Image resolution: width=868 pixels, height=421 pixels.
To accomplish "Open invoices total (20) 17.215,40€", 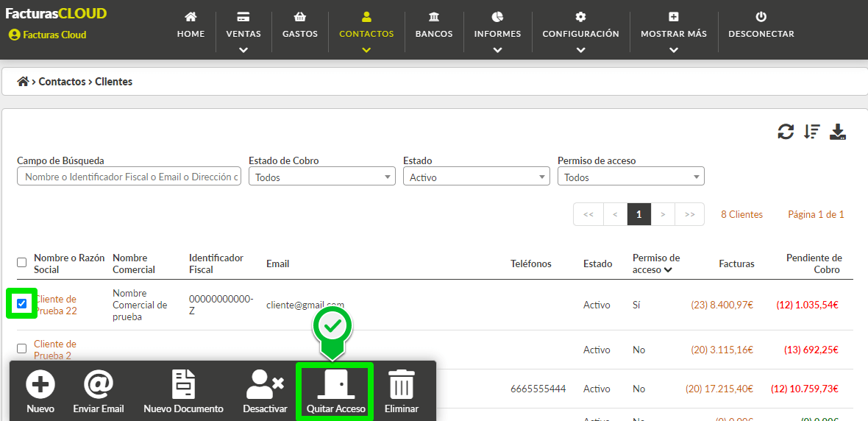I will 719,389.
